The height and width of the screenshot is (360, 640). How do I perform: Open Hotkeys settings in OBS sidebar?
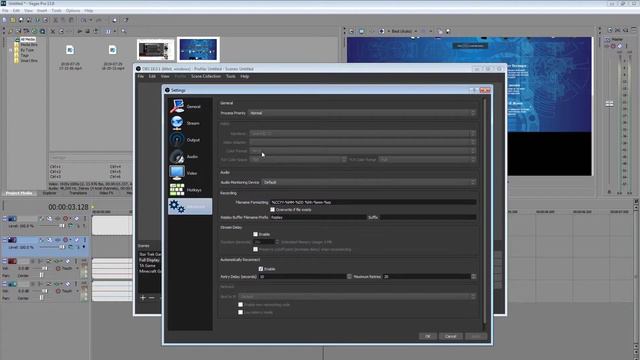click(x=190, y=190)
